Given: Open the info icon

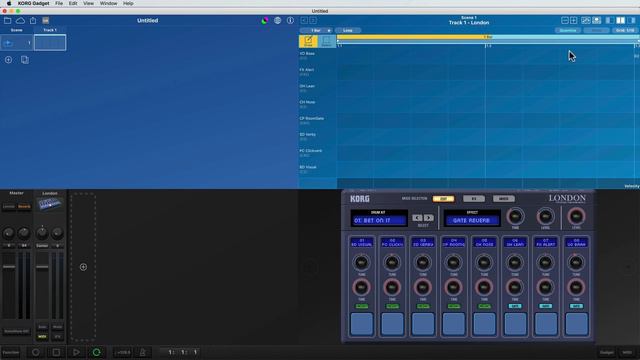Looking at the screenshot, I should (290, 20).
